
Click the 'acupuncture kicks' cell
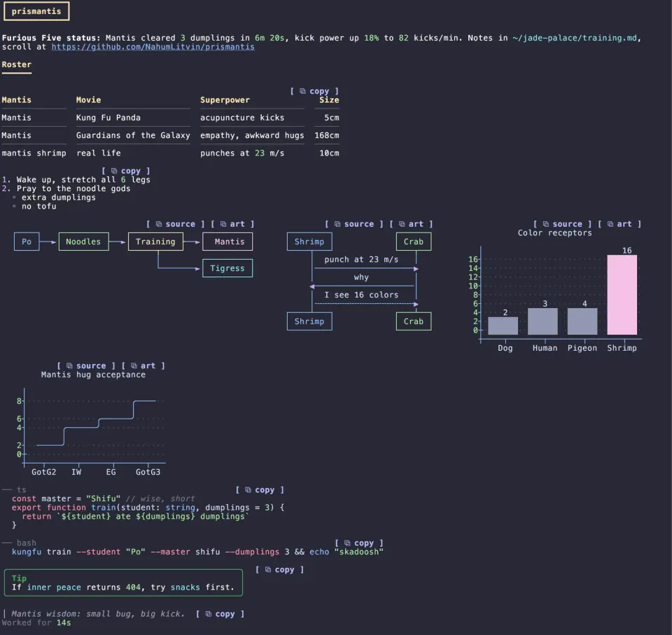pyautogui.click(x=242, y=118)
